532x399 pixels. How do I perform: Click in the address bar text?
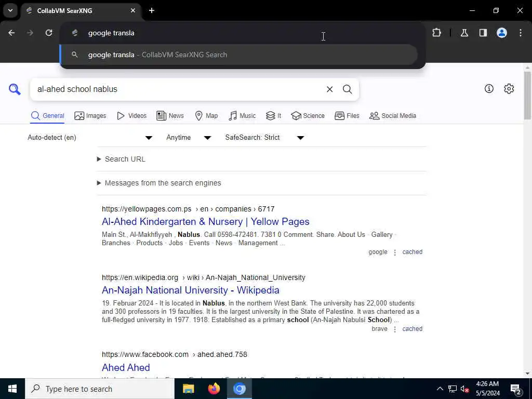pos(111,33)
